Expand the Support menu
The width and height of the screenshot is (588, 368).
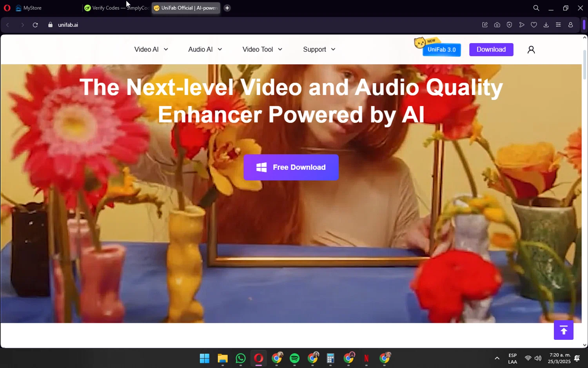319,49
